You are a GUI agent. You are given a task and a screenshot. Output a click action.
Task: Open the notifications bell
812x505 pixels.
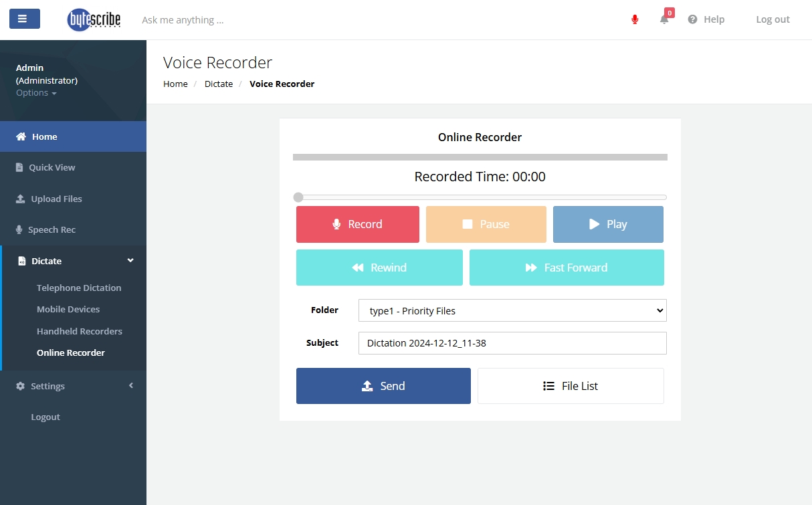(x=664, y=19)
